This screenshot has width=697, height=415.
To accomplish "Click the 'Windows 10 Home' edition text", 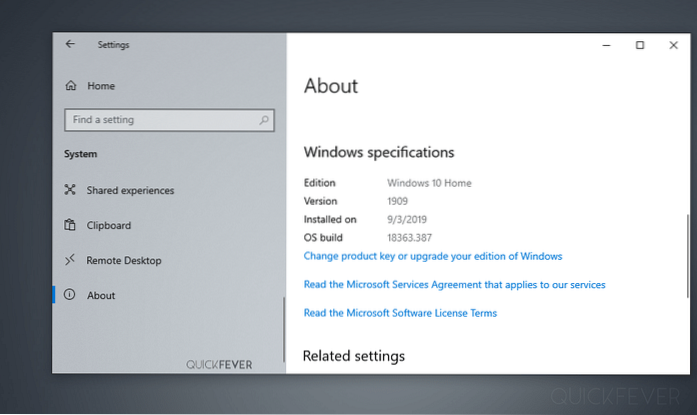I will [429, 183].
